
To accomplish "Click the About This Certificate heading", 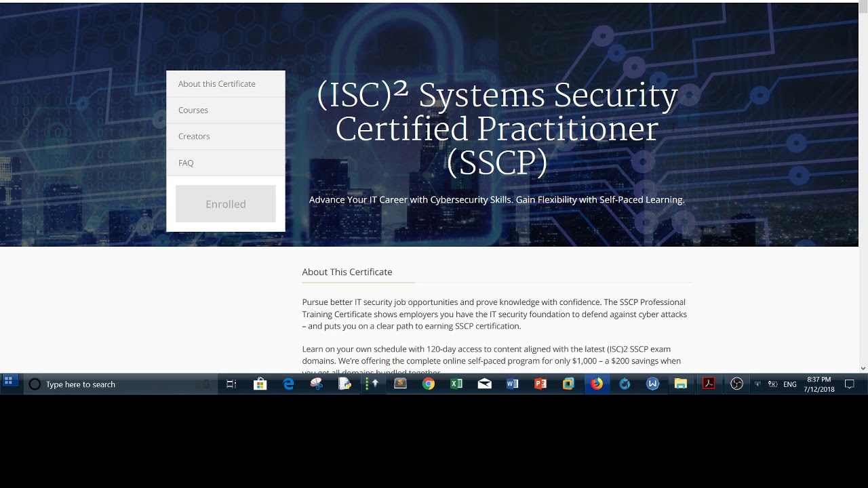I will click(x=347, y=272).
